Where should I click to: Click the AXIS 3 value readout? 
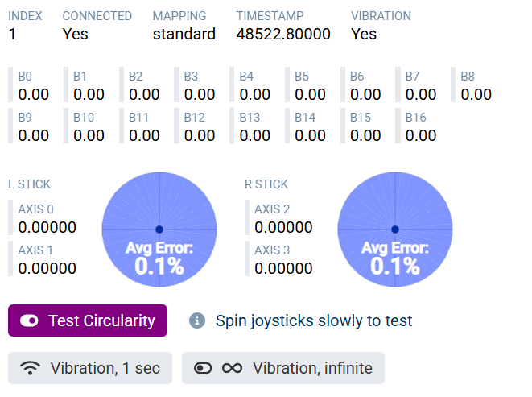click(x=283, y=267)
